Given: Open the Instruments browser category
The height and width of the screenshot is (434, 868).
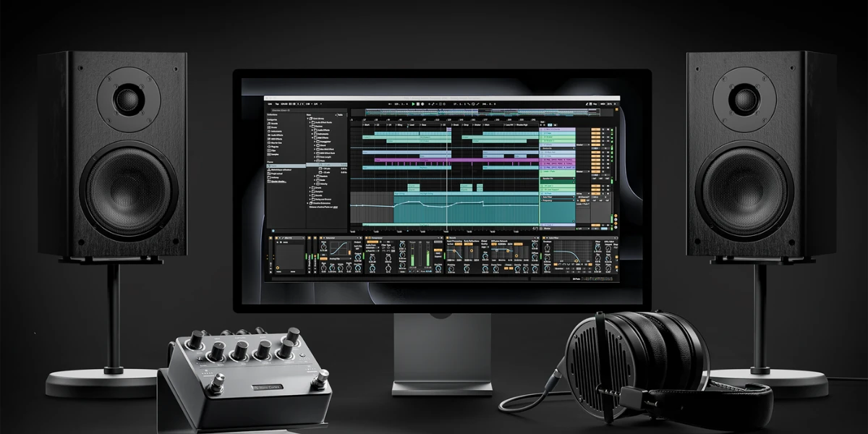Looking at the screenshot, I should (275, 131).
